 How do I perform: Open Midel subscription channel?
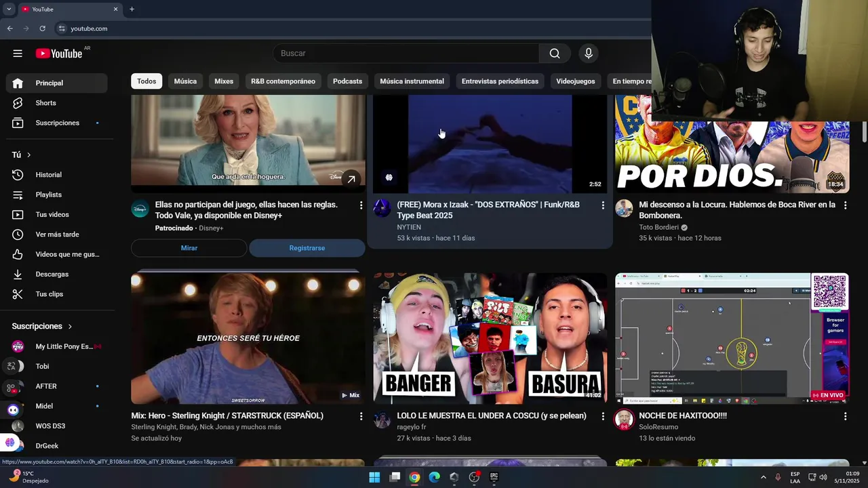[x=57, y=406]
